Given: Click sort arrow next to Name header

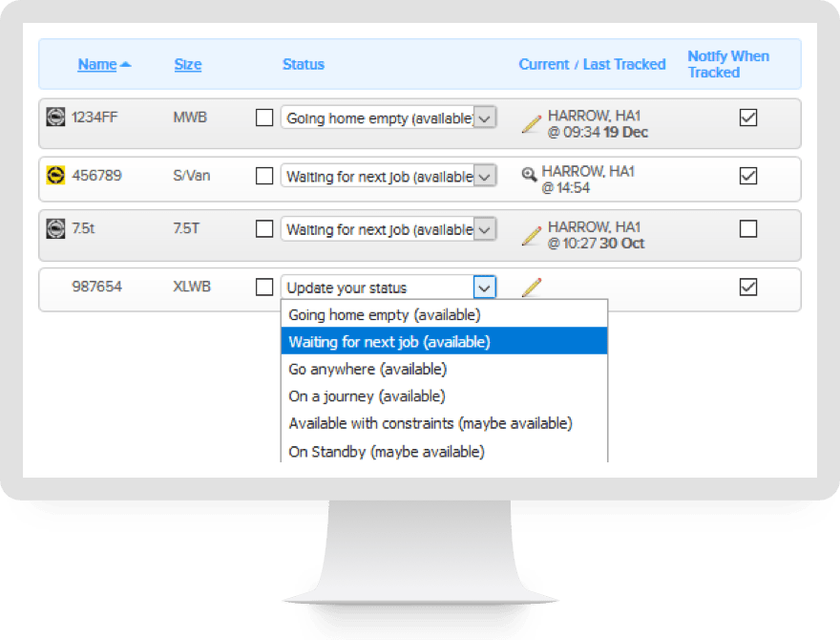Looking at the screenshot, I should [125, 64].
